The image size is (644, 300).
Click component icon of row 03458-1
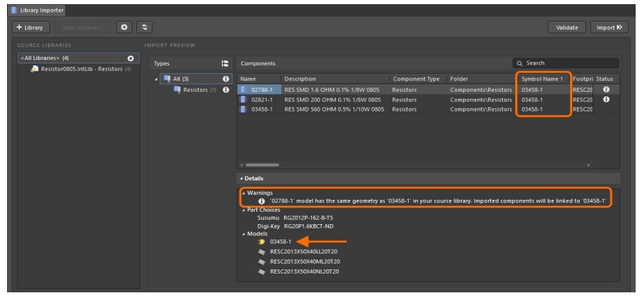(x=244, y=109)
